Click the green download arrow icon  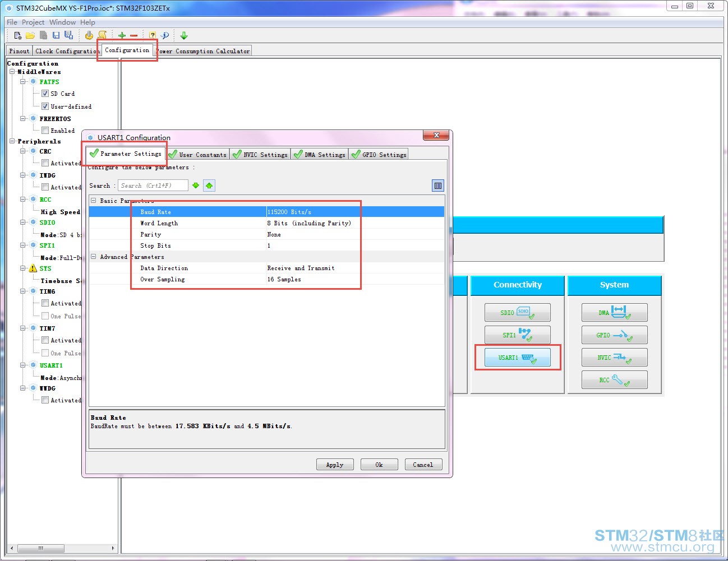pos(184,35)
